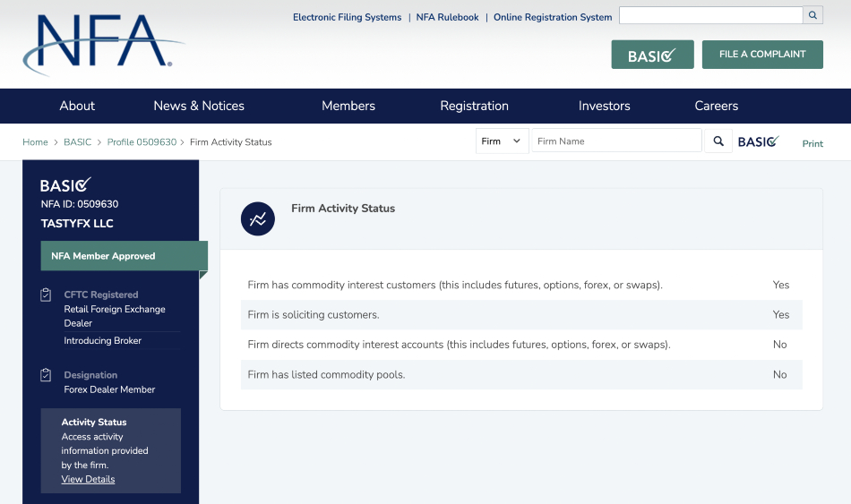Screen dimensions: 851x504
Task: Open the Careers menu
Action: [717, 106]
